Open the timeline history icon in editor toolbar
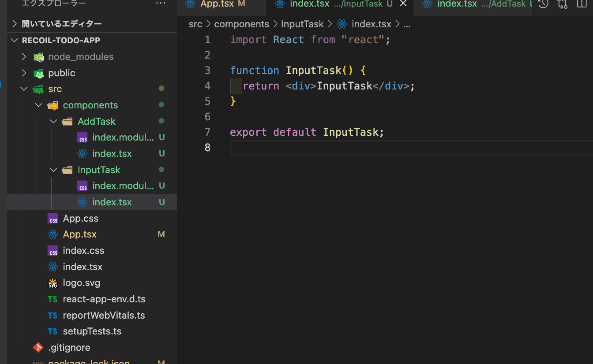 point(543,4)
